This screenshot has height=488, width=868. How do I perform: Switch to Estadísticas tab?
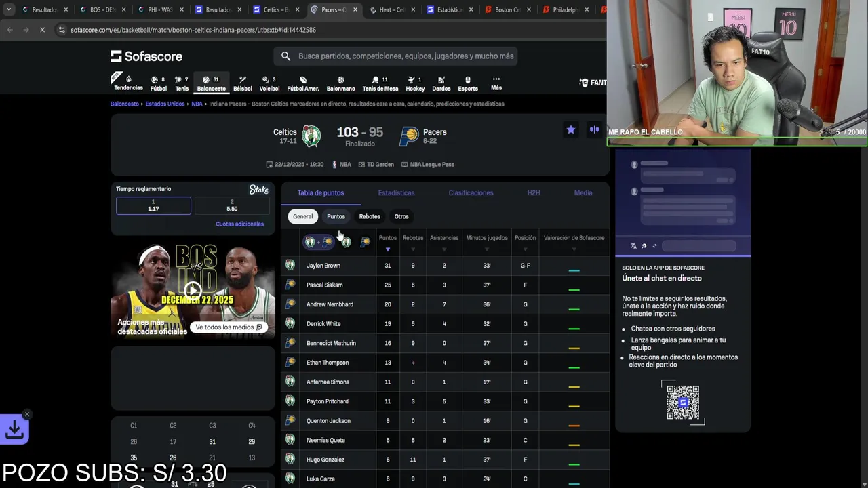[396, 193]
